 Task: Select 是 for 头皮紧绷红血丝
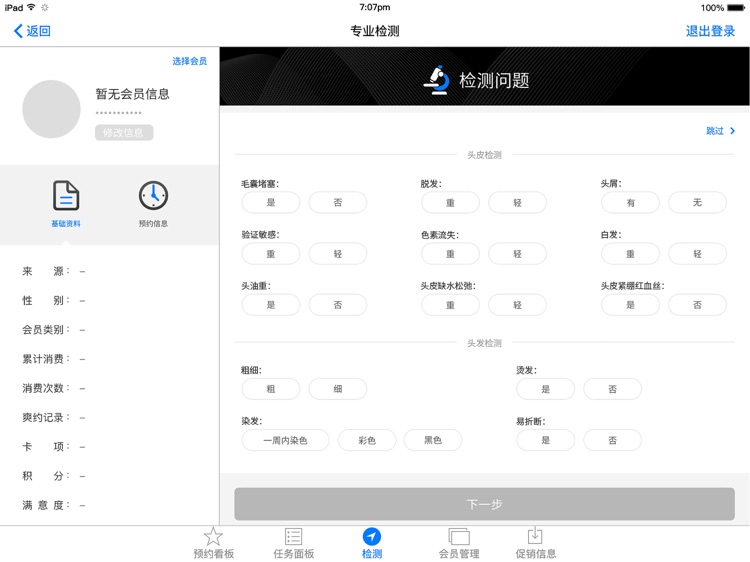point(630,305)
